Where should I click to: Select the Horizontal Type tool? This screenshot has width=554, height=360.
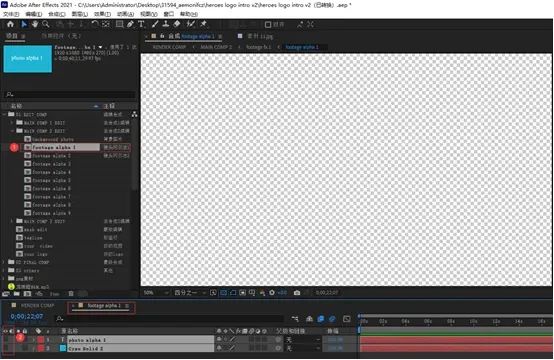click(141, 24)
